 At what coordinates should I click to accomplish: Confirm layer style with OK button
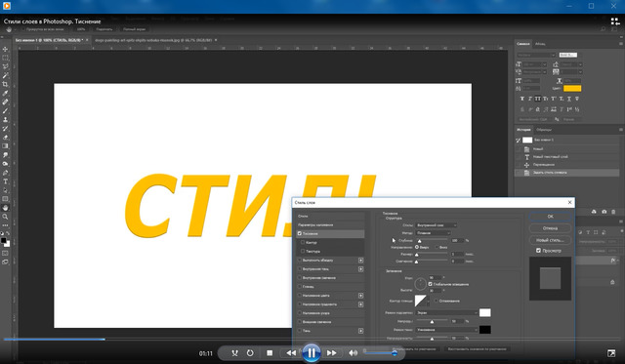point(550,217)
